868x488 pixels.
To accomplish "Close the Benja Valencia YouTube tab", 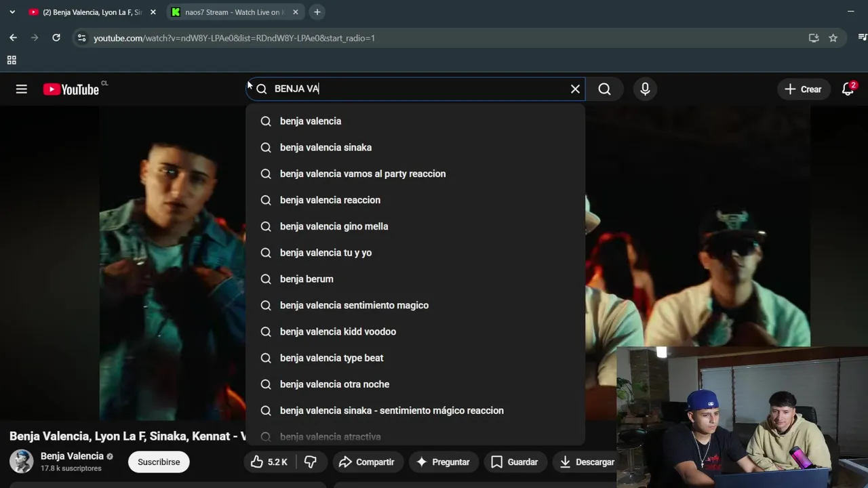I will pos(153,12).
